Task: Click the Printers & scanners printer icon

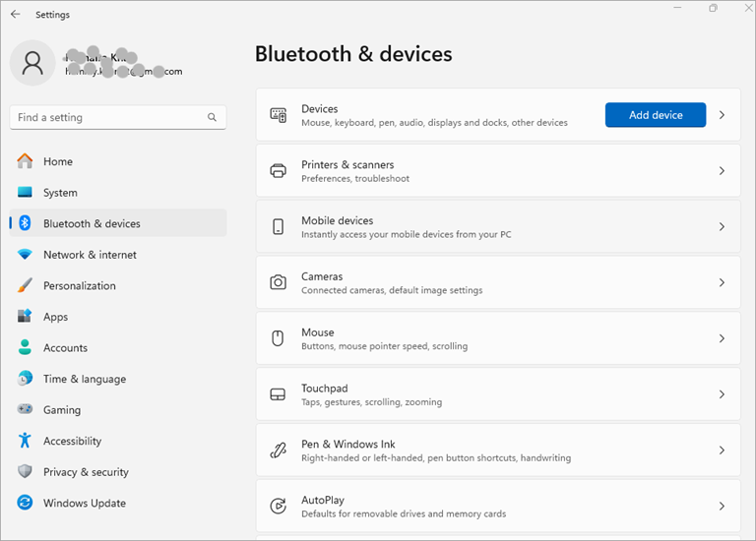Action: click(x=279, y=171)
